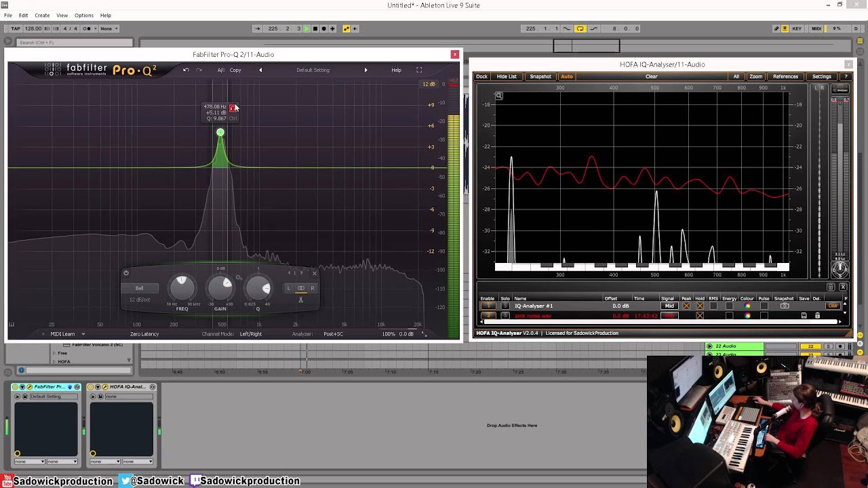Open Ableton Help menu

pyautogui.click(x=106, y=15)
